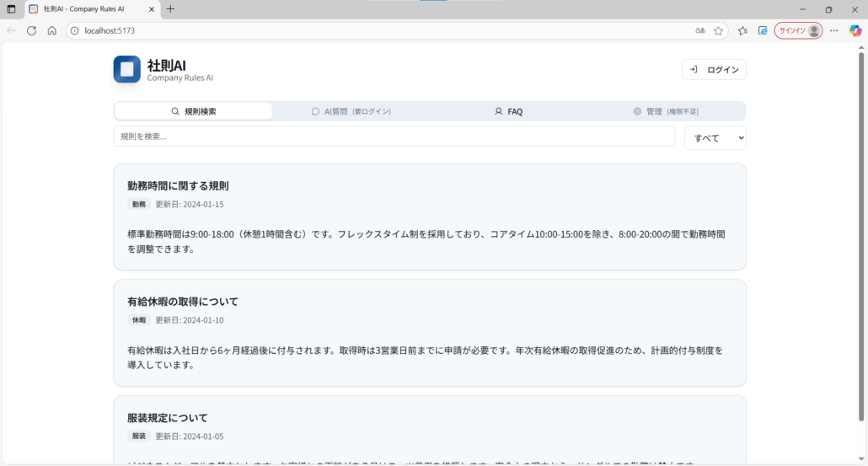The image size is (868, 466).
Task: Add page to favorites star icon
Action: (x=719, y=30)
